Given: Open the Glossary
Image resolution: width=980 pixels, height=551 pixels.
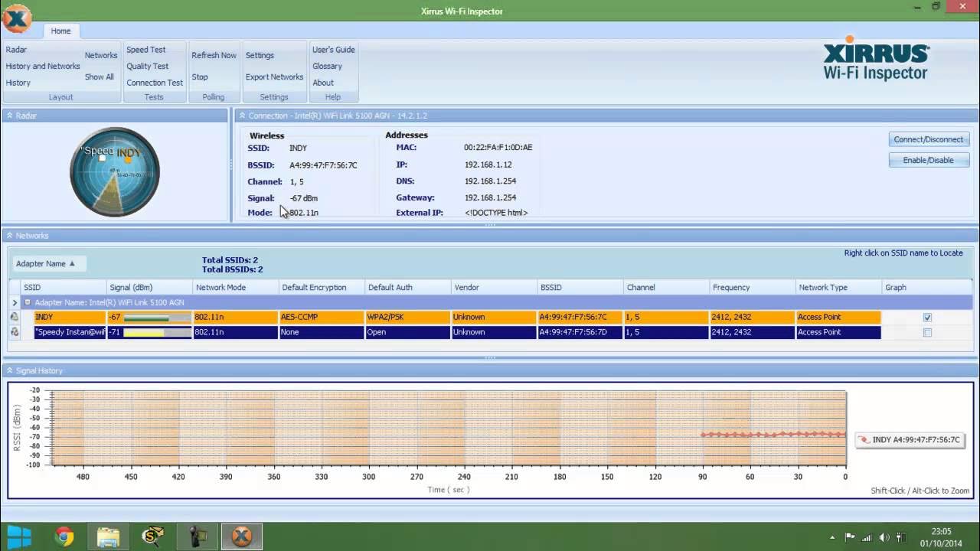Looking at the screenshot, I should (327, 66).
